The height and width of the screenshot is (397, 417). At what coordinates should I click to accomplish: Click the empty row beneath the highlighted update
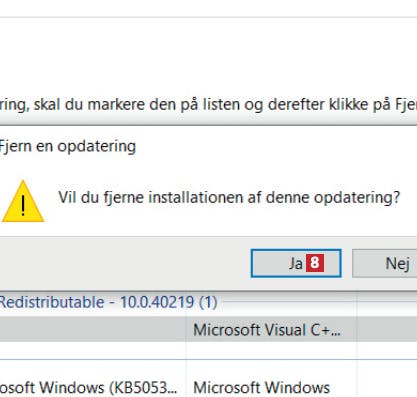[x=208, y=351]
